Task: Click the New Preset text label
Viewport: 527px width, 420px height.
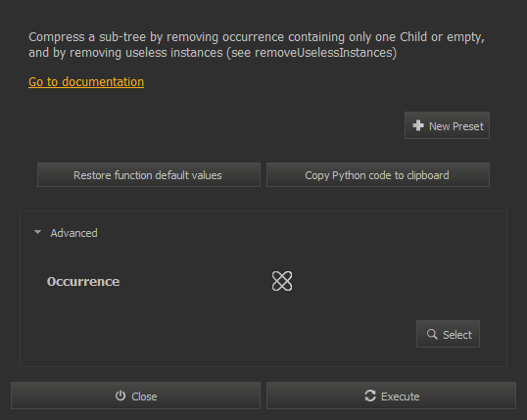Action: pos(456,126)
